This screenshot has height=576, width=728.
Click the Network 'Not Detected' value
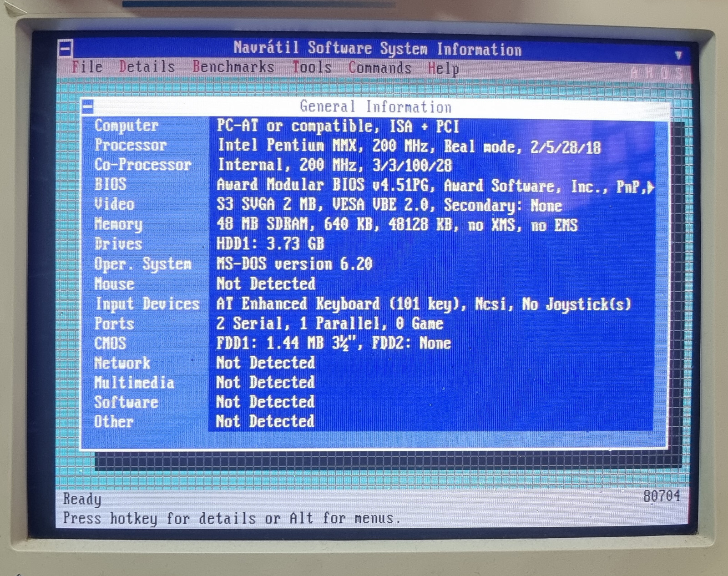[266, 363]
